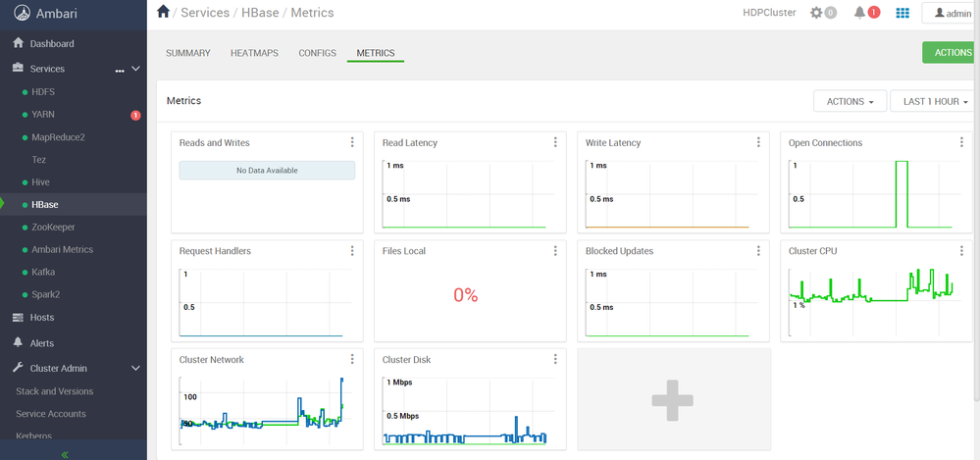Open background operations gear icon

(816, 13)
